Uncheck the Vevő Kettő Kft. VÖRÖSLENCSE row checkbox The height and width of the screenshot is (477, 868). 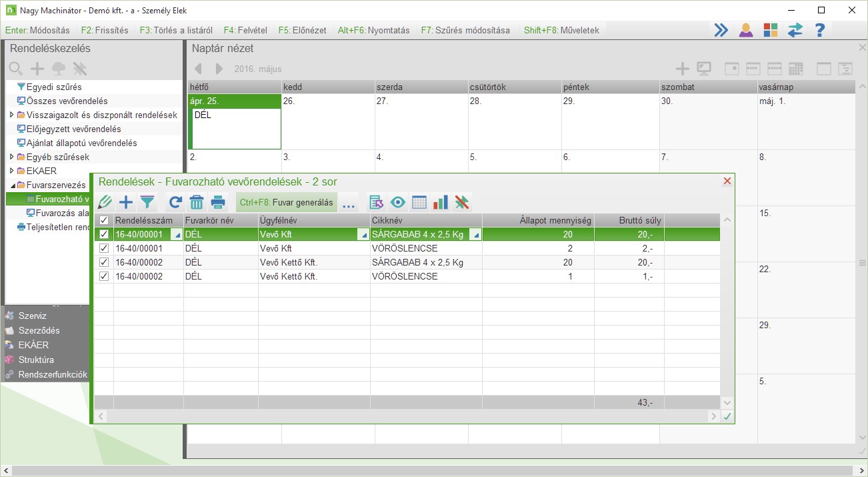[x=103, y=276]
